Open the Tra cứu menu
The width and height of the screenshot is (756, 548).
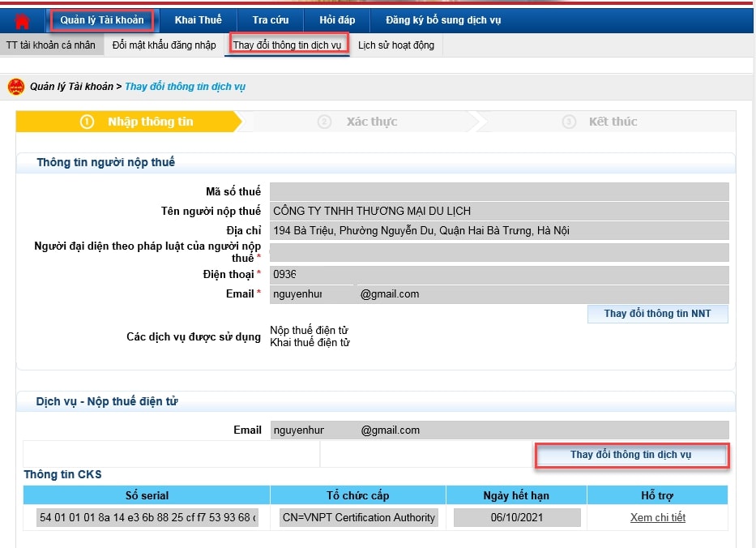point(271,20)
